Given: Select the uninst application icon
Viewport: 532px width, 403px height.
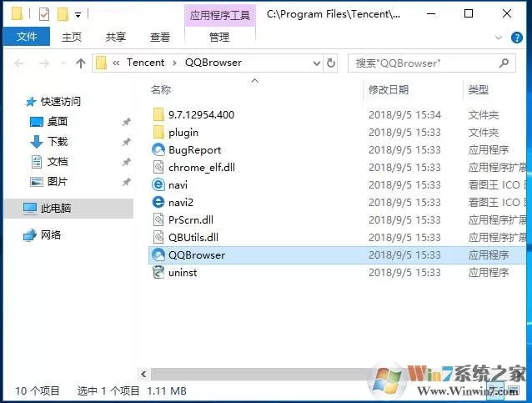Looking at the screenshot, I should [x=158, y=272].
